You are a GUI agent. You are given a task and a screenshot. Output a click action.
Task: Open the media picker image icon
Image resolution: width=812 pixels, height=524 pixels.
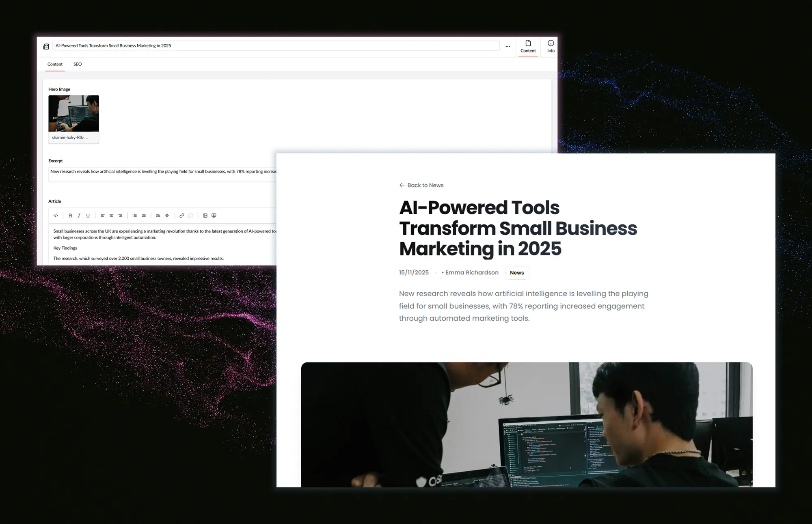click(x=205, y=216)
